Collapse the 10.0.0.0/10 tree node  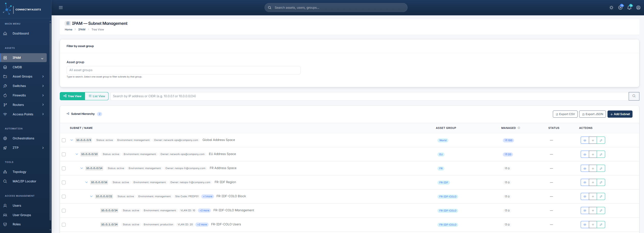coord(77,154)
